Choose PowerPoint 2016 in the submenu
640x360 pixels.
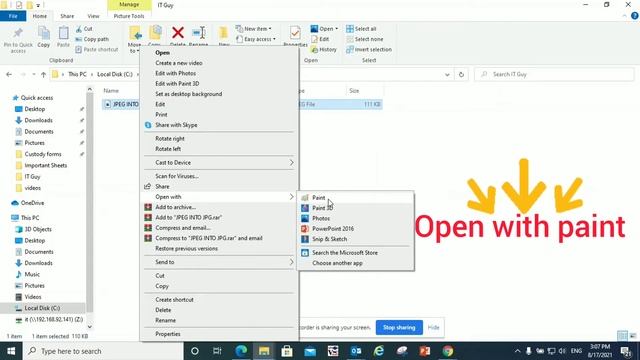coord(355,229)
